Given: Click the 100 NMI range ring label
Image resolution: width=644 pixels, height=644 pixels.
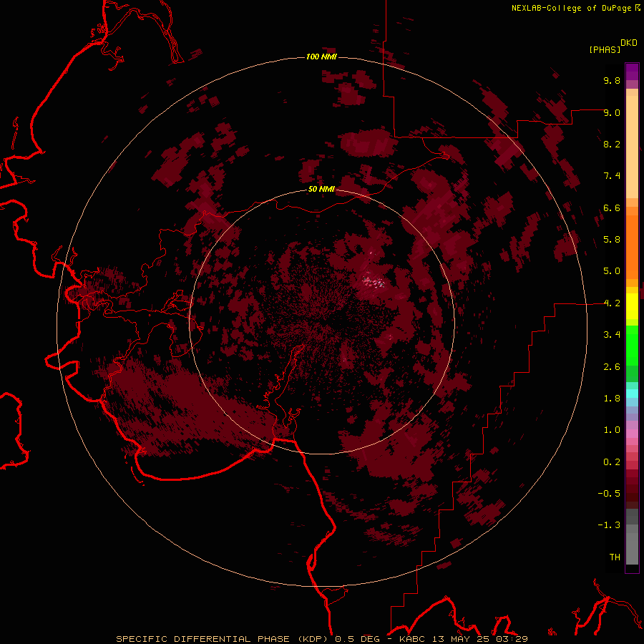Looking at the screenshot, I should click(x=321, y=57).
